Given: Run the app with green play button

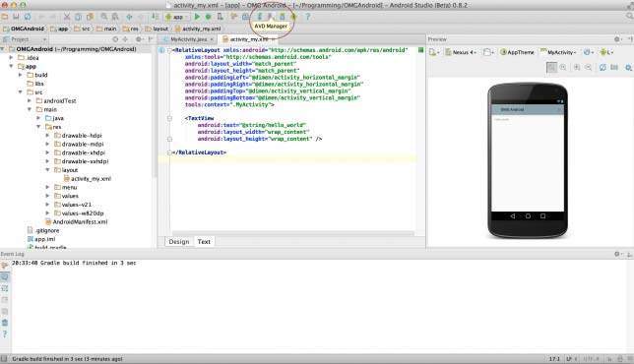Looking at the screenshot, I should pyautogui.click(x=197, y=17).
